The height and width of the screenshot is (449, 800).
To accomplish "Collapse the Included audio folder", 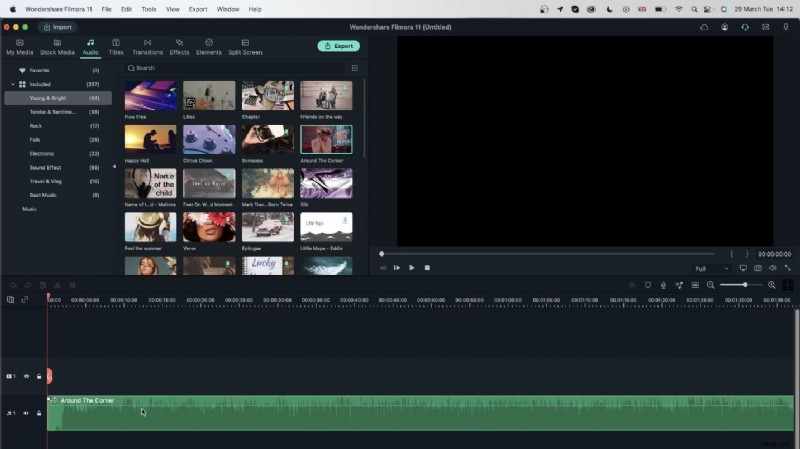I will pos(11,84).
